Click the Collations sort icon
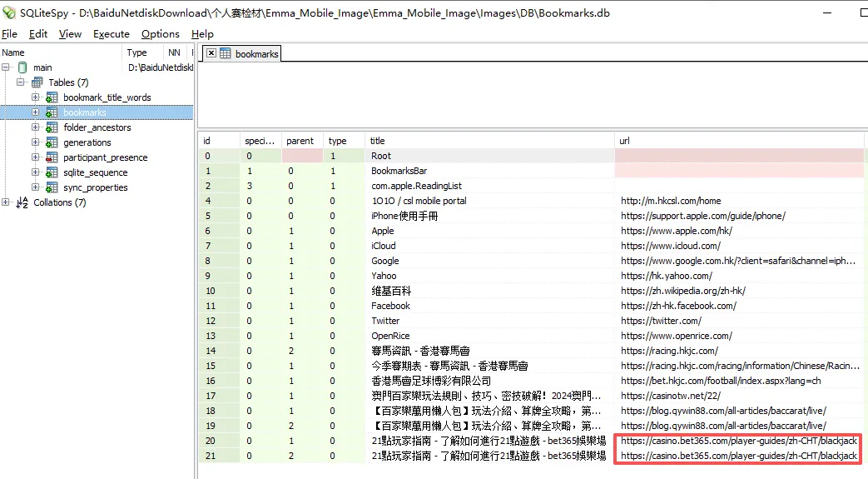 click(x=22, y=202)
